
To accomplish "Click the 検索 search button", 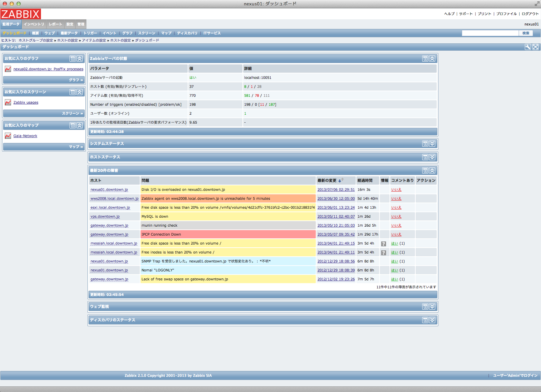I will coord(526,33).
